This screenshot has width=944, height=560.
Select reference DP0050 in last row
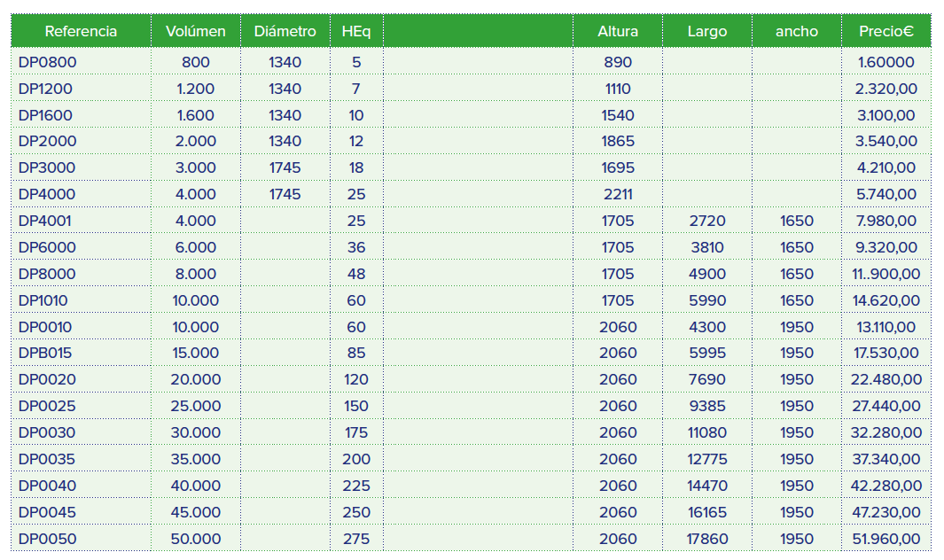point(47,539)
